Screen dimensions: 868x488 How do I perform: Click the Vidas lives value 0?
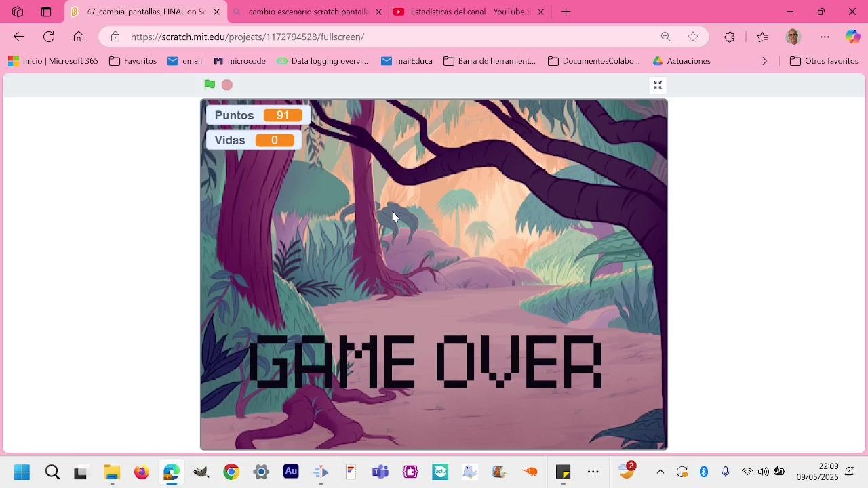point(275,140)
